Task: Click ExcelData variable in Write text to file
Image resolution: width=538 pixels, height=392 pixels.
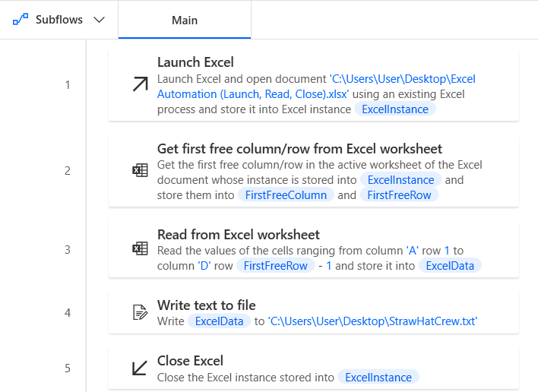Action: coord(220,321)
